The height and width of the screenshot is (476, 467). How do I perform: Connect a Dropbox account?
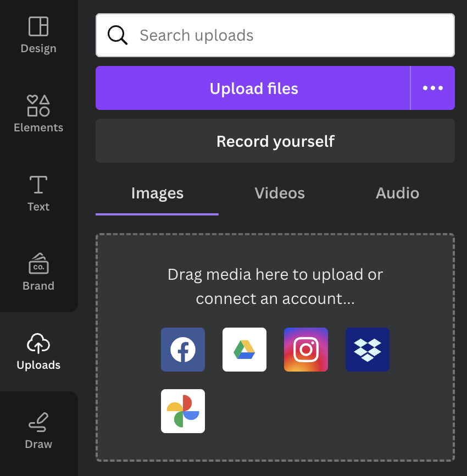[368, 350]
